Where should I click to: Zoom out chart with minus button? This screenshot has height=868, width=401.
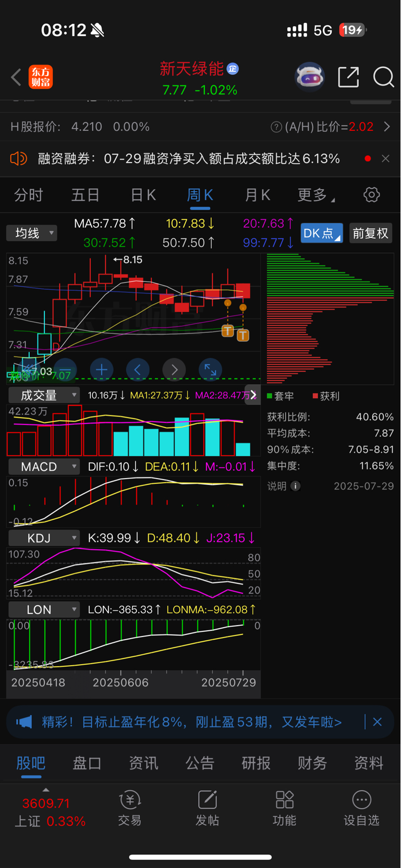tap(65, 370)
